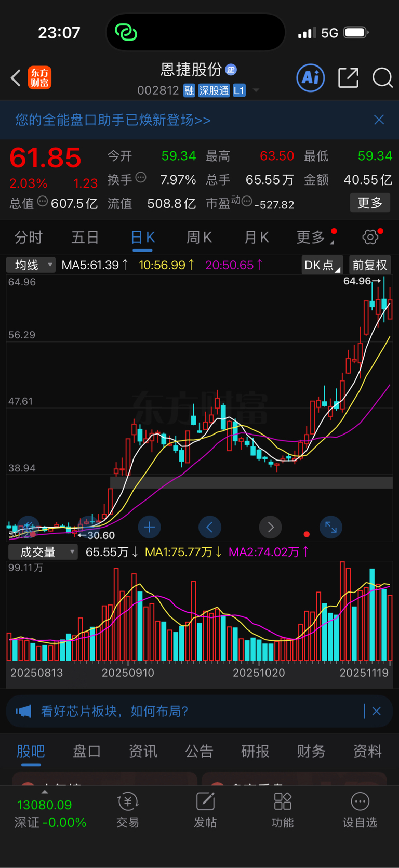Expand the stock title dropdown arrow
This screenshot has height=868, width=399.
tap(256, 90)
